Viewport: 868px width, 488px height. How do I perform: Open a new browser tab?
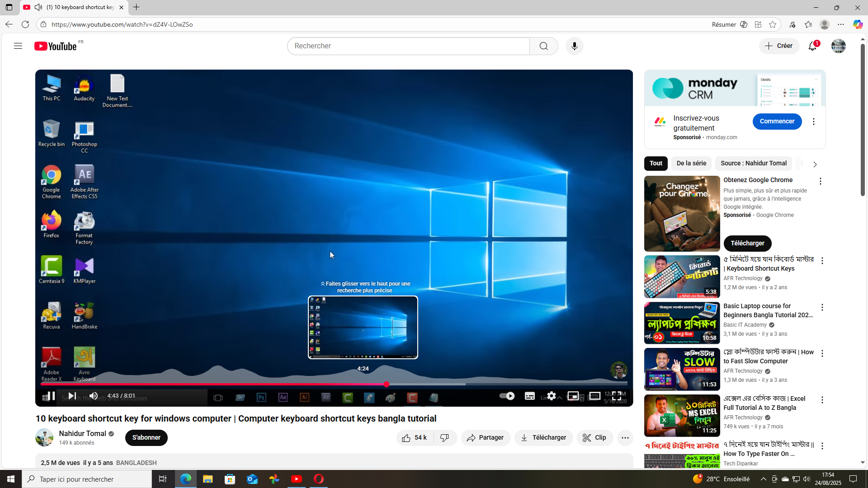pyautogui.click(x=137, y=7)
